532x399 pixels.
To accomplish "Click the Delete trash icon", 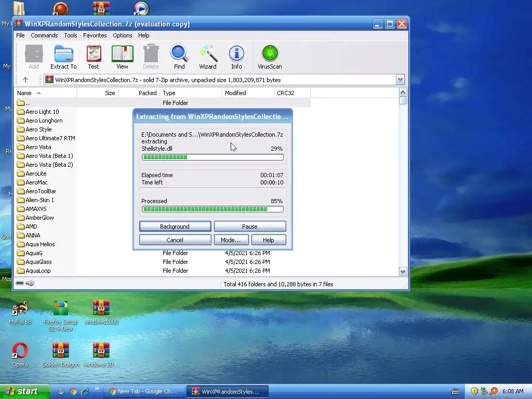I will pyautogui.click(x=151, y=57).
